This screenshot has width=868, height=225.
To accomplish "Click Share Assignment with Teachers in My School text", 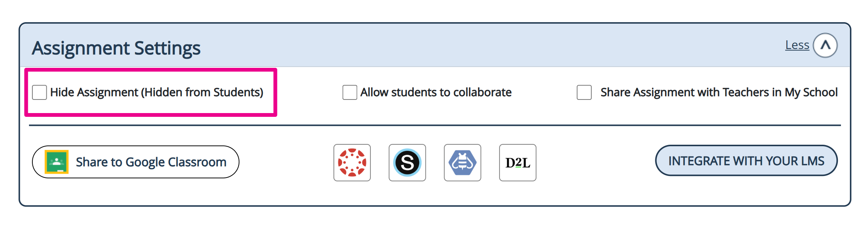I will tap(719, 92).
